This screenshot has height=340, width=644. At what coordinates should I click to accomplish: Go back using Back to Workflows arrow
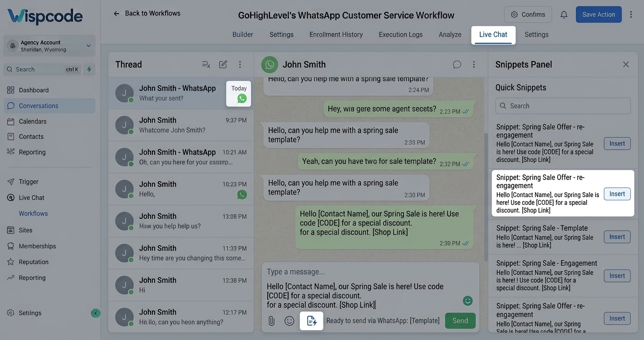[x=116, y=14]
